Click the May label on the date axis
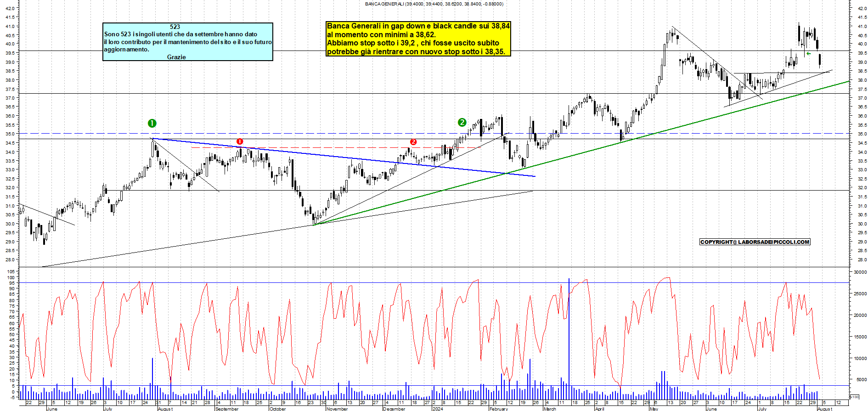This screenshot has width=868, height=411. tap(654, 409)
